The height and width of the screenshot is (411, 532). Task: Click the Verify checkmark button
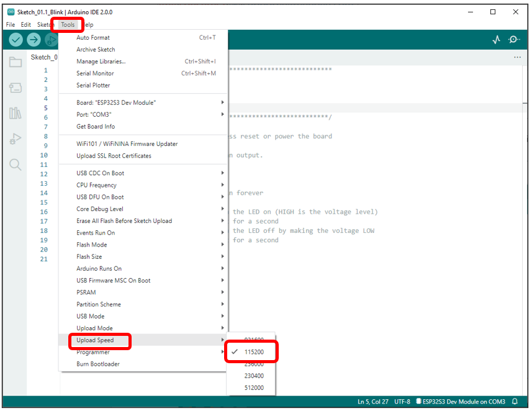point(16,40)
